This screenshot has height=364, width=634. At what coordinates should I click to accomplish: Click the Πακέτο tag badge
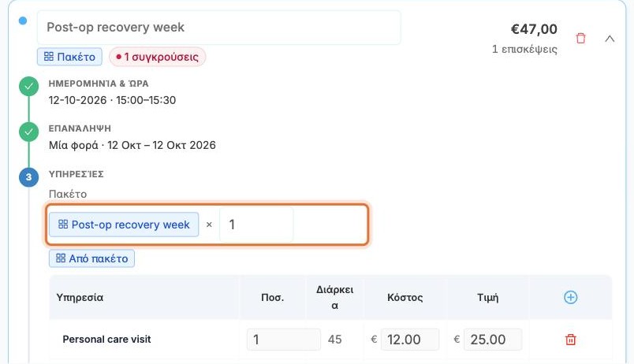tap(69, 57)
